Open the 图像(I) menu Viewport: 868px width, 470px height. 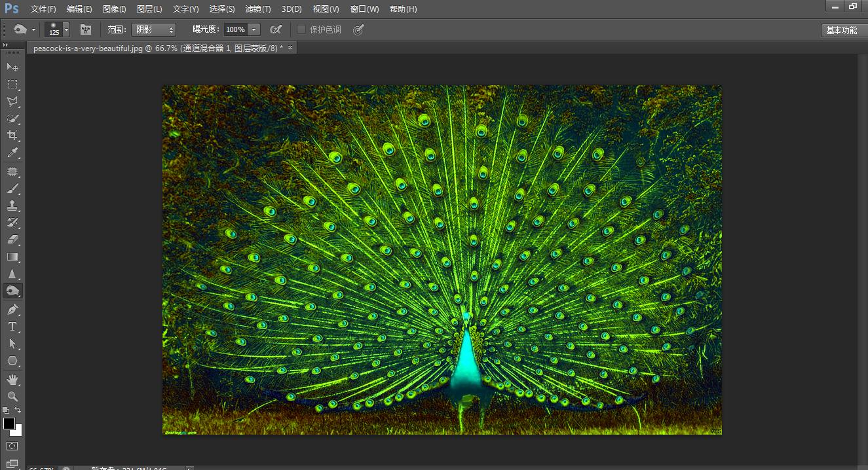[114, 9]
